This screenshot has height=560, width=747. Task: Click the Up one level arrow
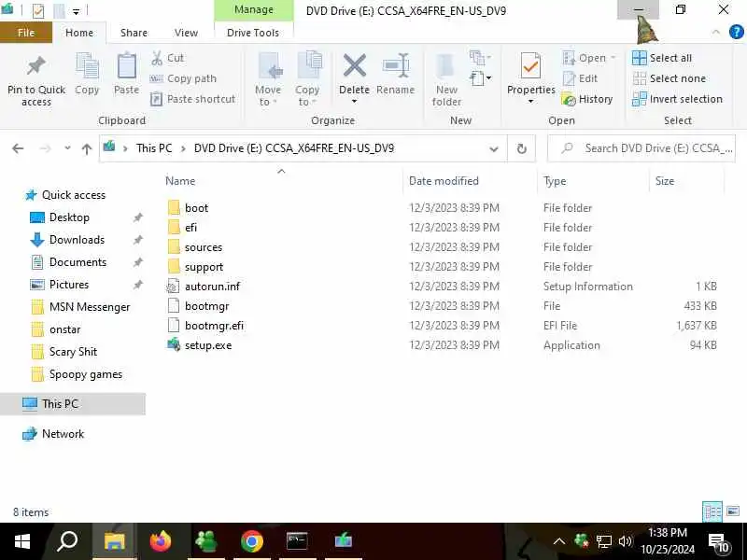click(86, 149)
